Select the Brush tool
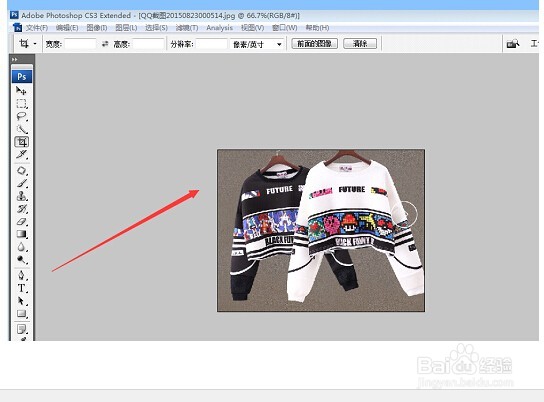Image resolution: width=544 pixels, height=402 pixels. (22, 183)
